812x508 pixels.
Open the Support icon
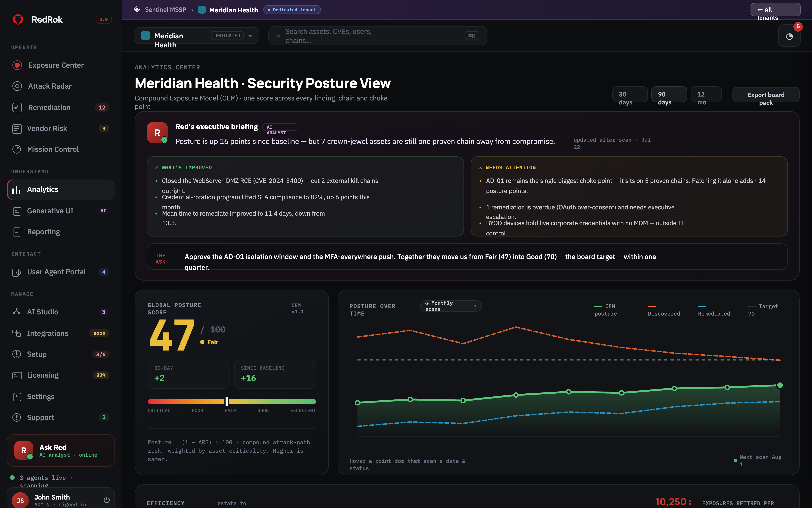17,417
